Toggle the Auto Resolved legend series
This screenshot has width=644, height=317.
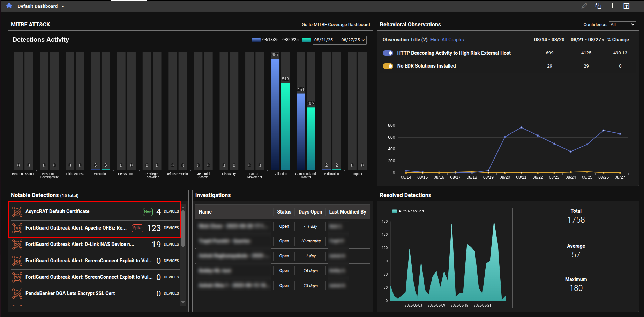point(395,211)
